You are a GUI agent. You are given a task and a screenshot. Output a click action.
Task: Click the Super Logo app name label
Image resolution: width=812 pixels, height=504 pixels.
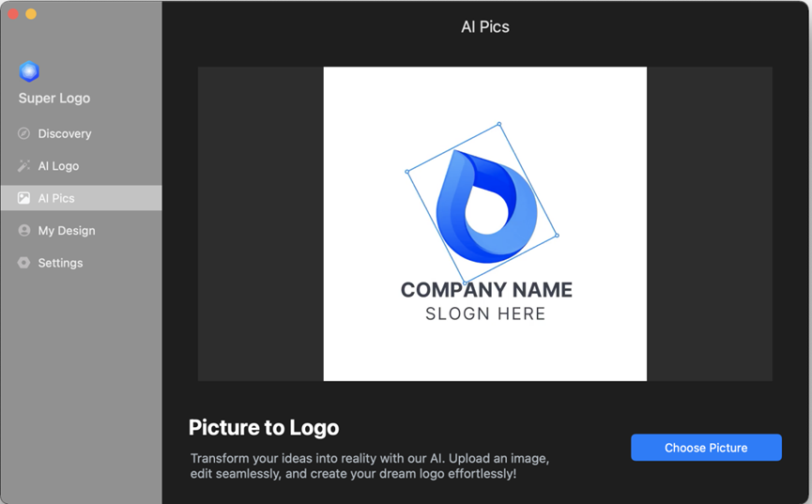point(54,98)
